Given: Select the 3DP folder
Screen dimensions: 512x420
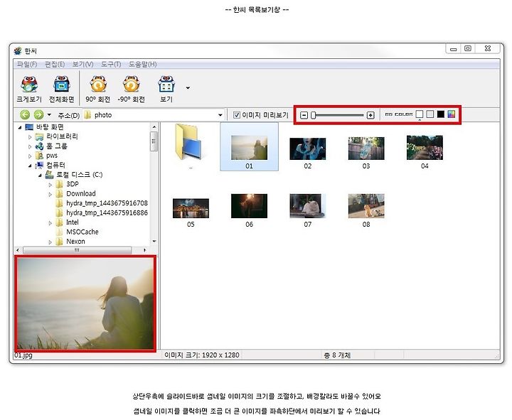Looking at the screenshot, I should click(72, 184).
